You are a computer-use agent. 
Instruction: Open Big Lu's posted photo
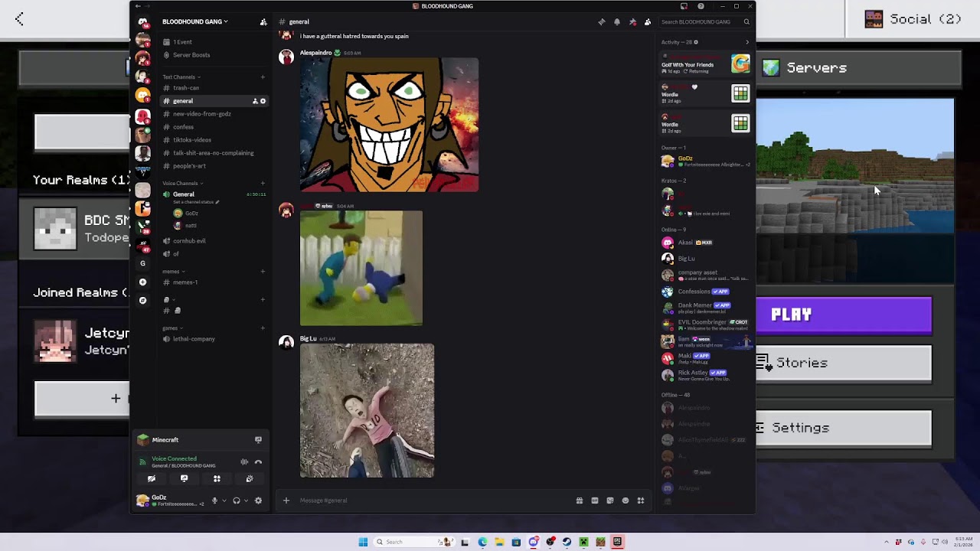[x=367, y=410]
